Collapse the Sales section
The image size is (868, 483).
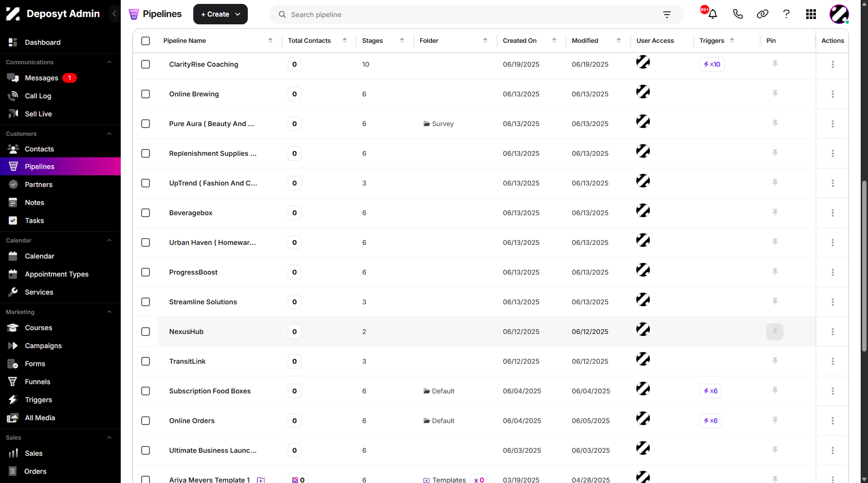click(109, 438)
